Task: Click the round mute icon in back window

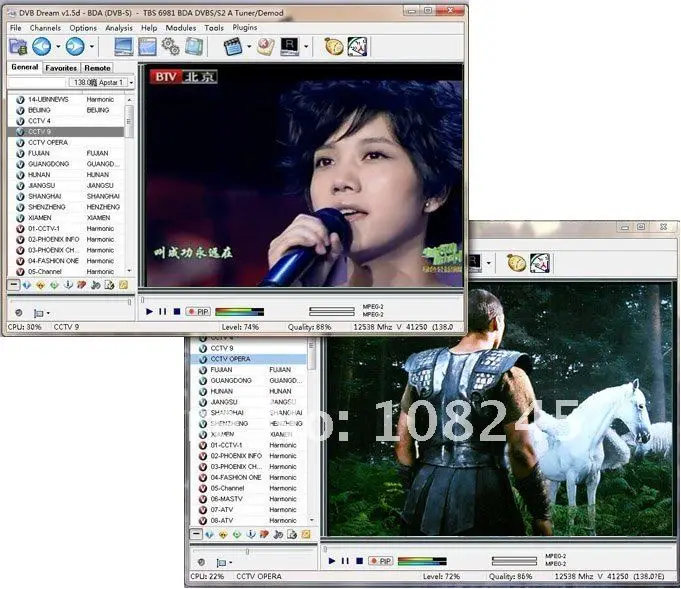Action: 201,562
